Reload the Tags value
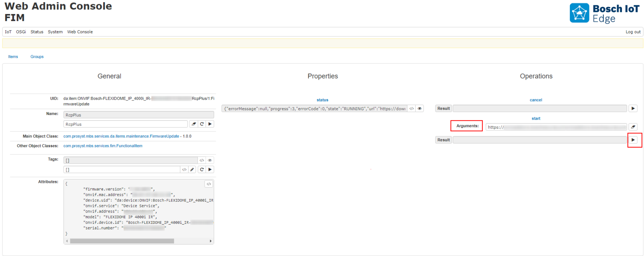This screenshot has height=256, width=644. (x=202, y=170)
